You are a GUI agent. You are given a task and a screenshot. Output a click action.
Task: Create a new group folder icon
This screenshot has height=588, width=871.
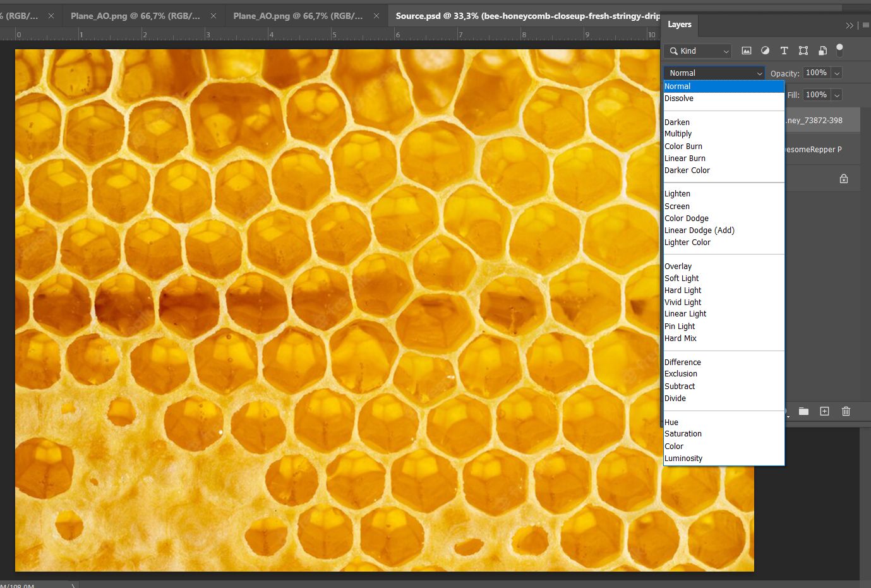[x=803, y=411]
